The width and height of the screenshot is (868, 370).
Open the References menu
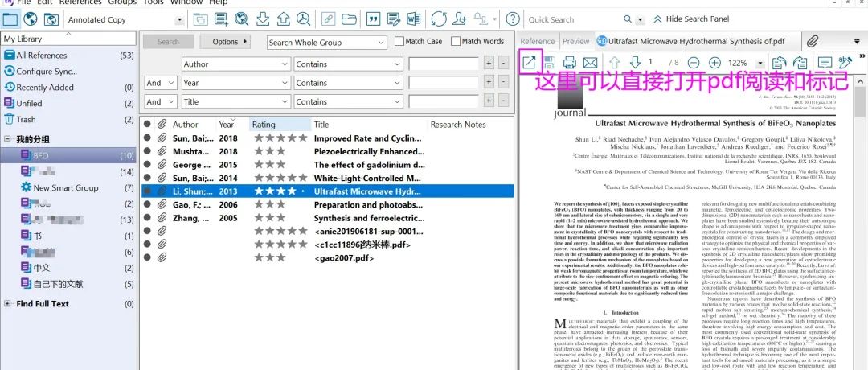[80, 2]
